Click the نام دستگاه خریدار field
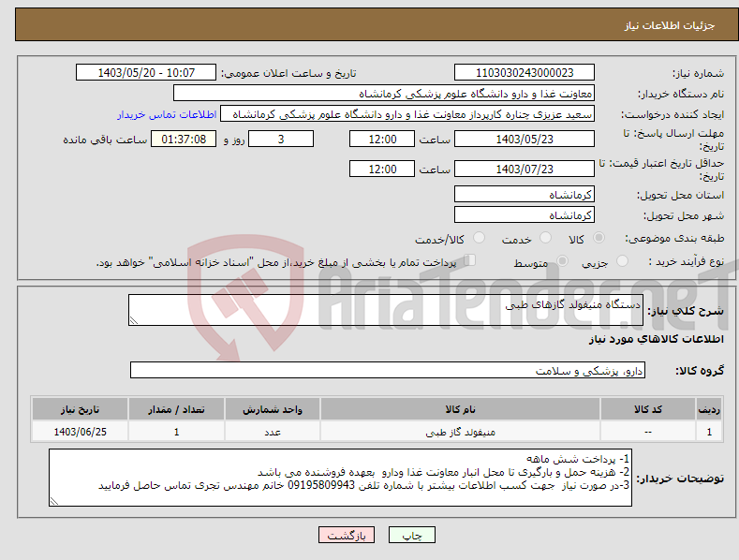 point(384,94)
